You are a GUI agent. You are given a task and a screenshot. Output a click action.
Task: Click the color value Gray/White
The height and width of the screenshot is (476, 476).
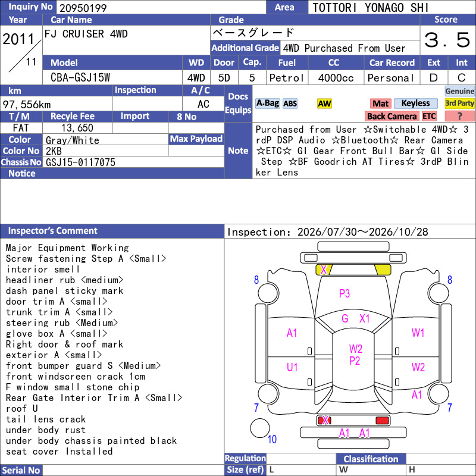click(72, 140)
